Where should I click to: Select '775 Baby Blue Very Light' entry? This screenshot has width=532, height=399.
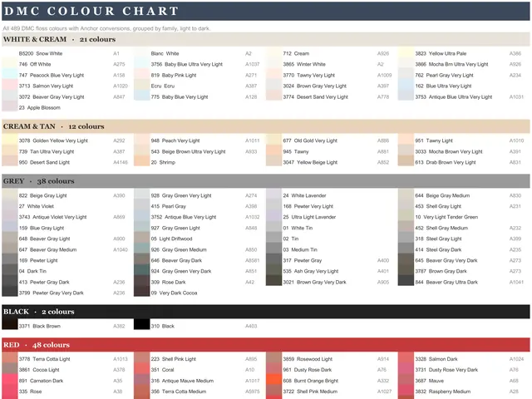tap(180, 96)
